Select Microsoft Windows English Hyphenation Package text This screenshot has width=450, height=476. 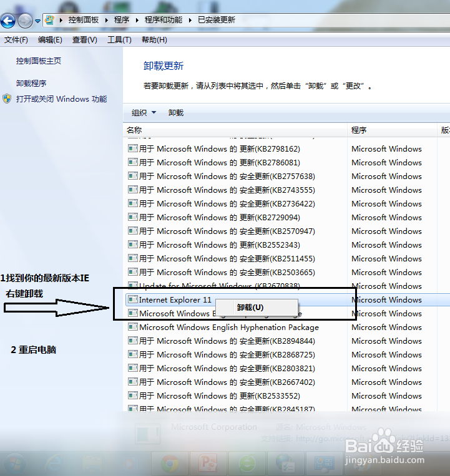(229, 328)
